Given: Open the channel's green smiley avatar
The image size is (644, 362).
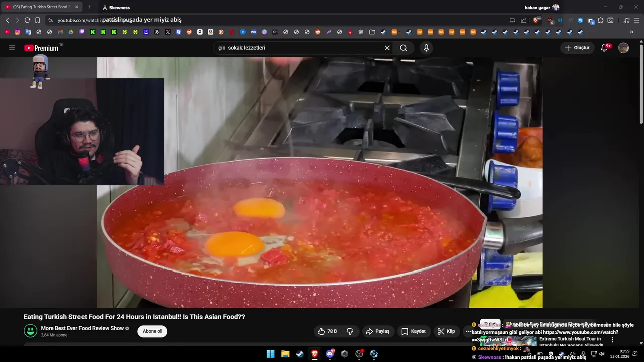Looking at the screenshot, I should 30,331.
